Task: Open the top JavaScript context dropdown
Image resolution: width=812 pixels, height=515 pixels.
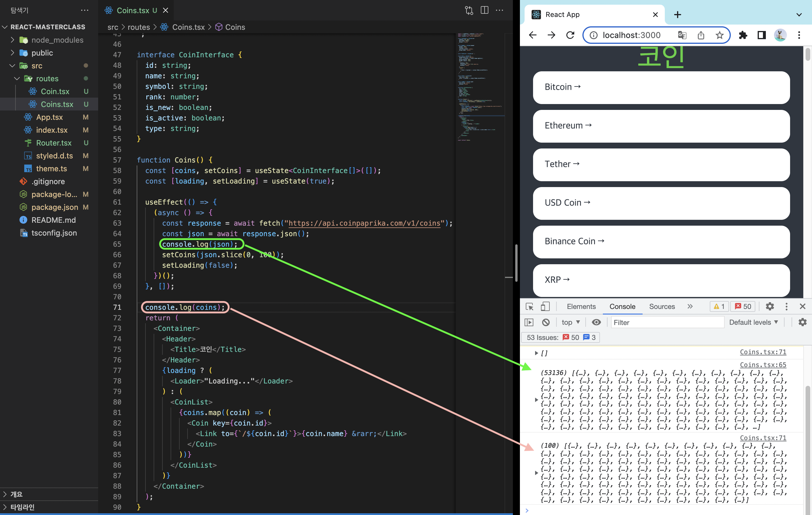Action: (570, 322)
